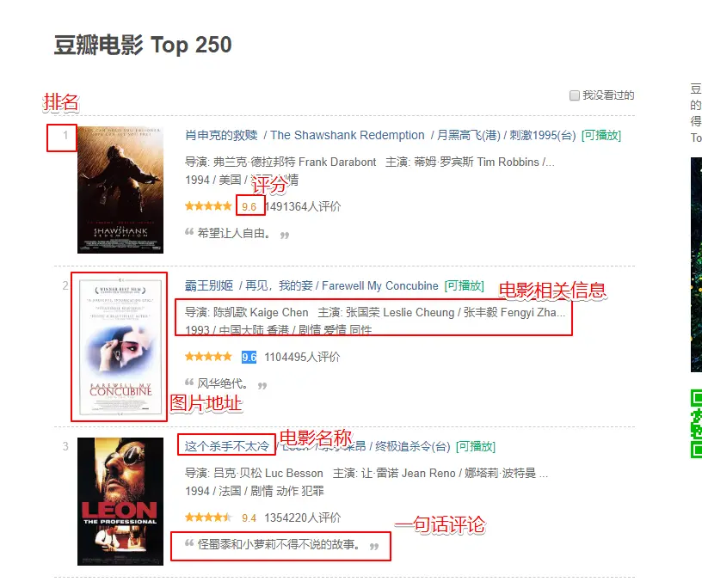This screenshot has width=702, height=588.
Task: Click the green QR code icon at right edge
Action: tap(696, 424)
